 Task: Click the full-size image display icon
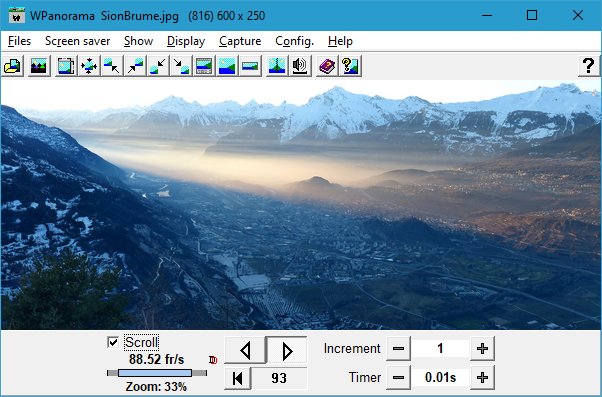(x=227, y=66)
